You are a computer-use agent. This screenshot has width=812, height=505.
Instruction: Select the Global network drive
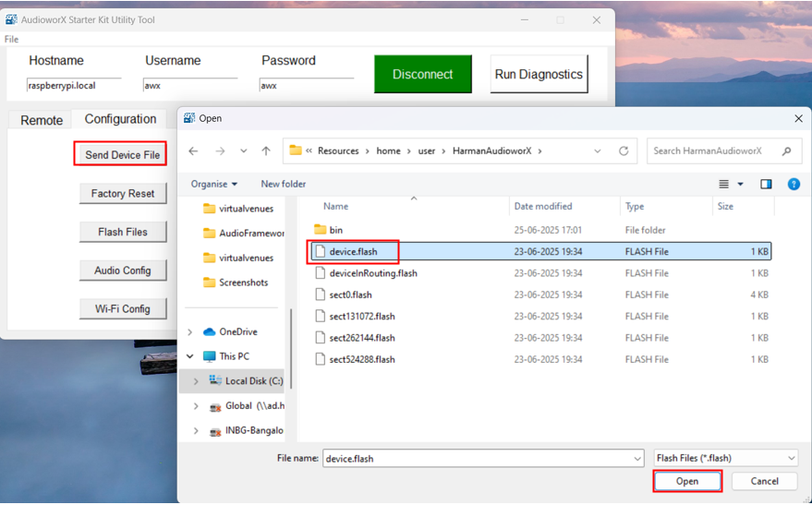(x=247, y=406)
